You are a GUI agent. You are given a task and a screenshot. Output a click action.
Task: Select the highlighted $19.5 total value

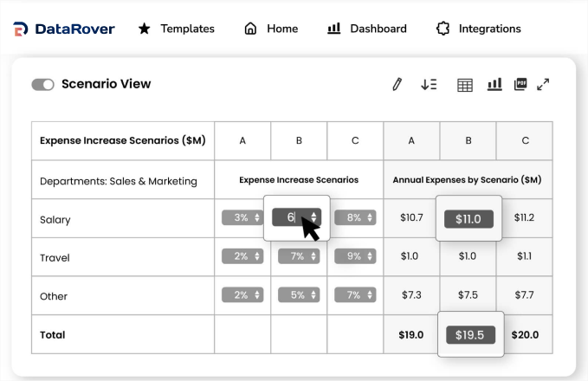pyautogui.click(x=468, y=335)
